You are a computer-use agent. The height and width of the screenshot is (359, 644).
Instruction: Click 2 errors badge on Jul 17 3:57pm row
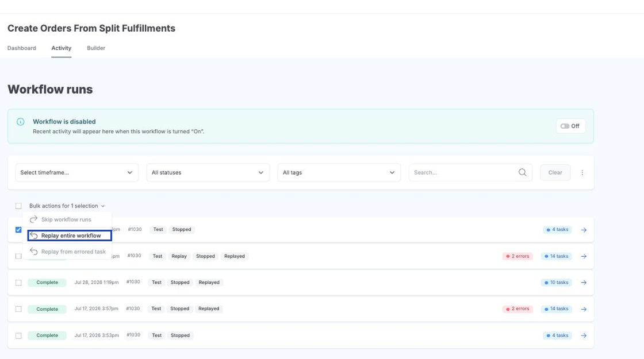[517, 309]
